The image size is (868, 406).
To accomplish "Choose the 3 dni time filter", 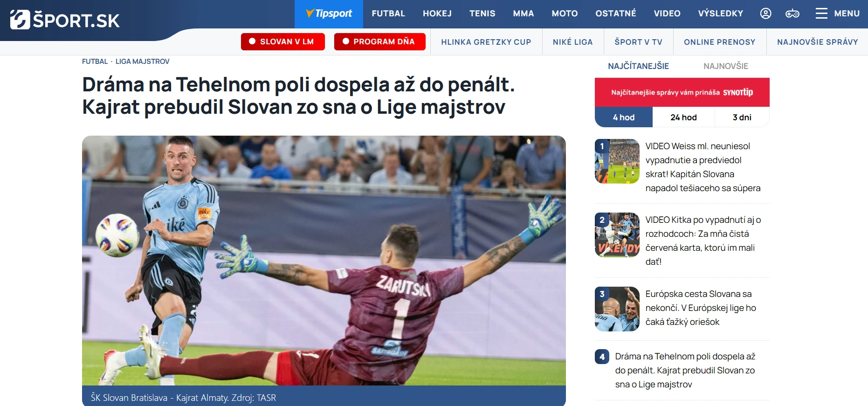I will click(742, 117).
